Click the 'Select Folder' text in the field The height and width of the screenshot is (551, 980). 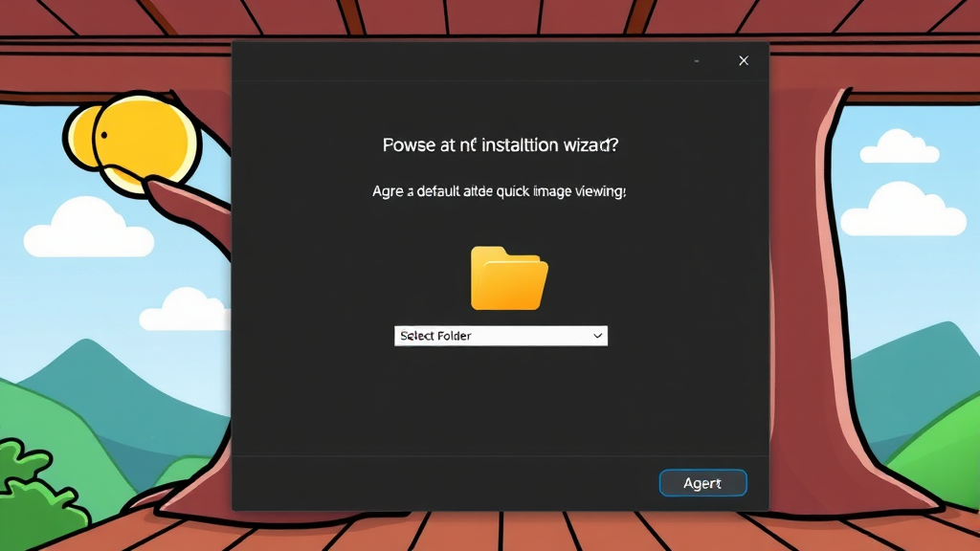[436, 336]
